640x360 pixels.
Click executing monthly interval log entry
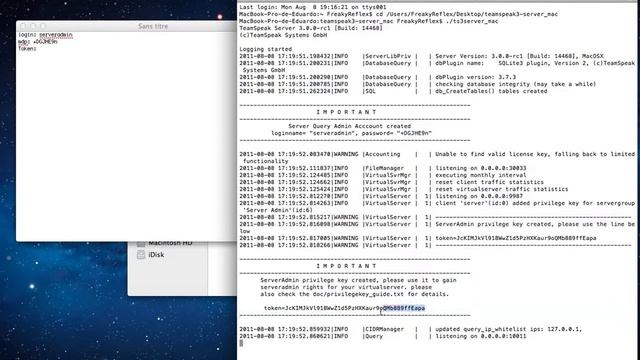click(x=481, y=175)
